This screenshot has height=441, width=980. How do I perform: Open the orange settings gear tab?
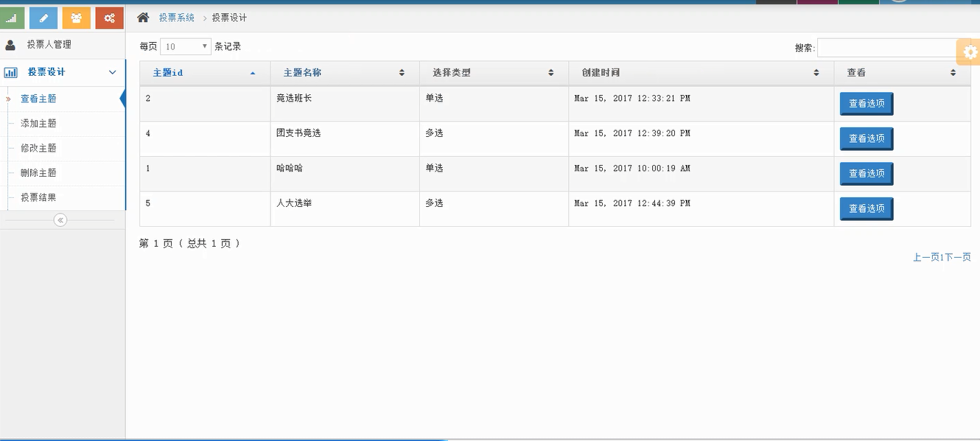[x=970, y=52]
